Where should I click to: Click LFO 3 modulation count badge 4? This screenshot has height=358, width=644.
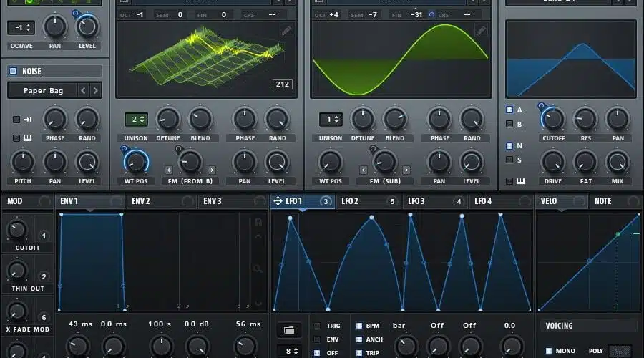click(459, 201)
